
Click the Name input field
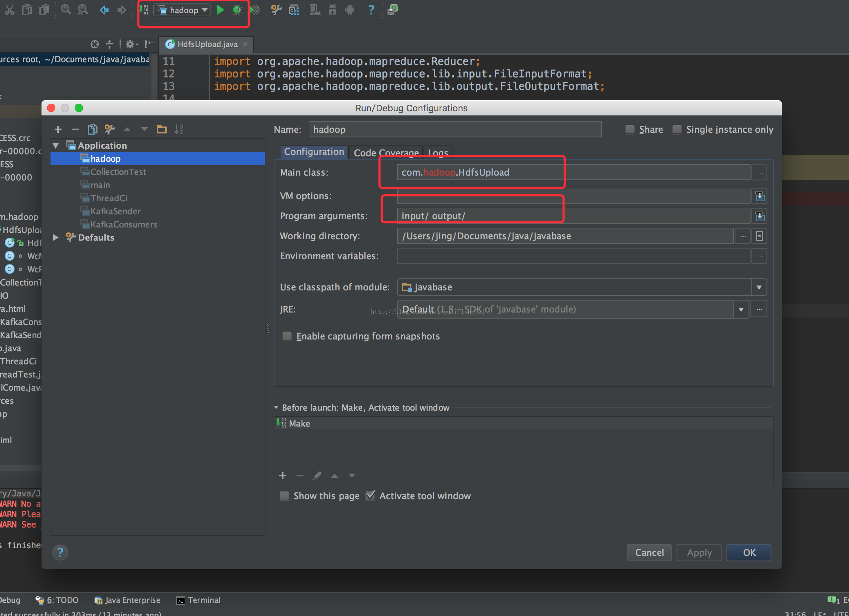pos(455,130)
